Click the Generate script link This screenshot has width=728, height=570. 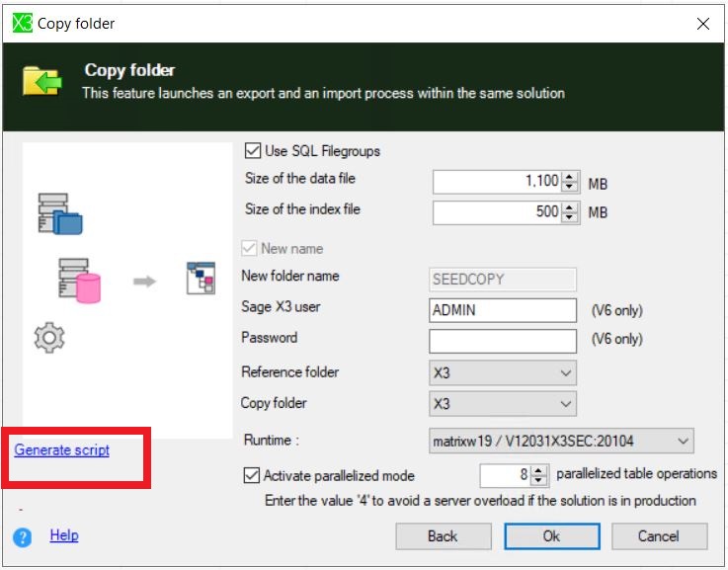(62, 449)
